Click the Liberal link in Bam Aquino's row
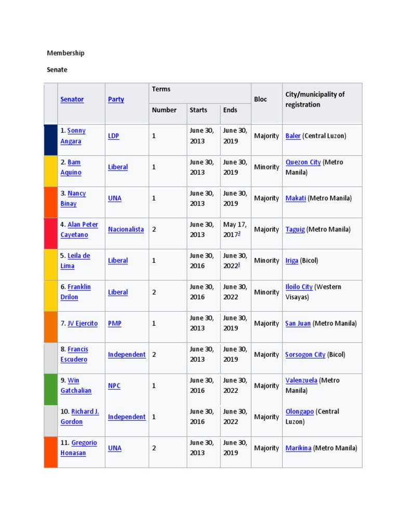Image resolution: width=399 pixels, height=532 pixels. (118, 167)
